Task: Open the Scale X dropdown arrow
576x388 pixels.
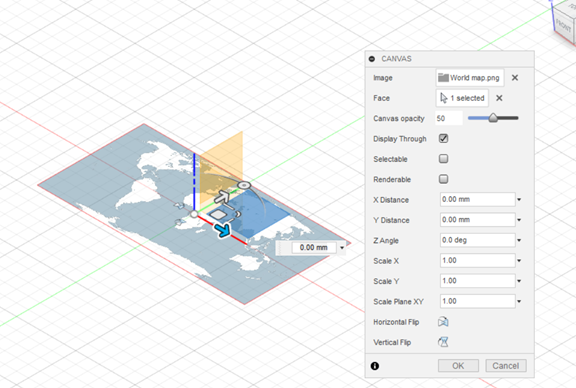Action: [519, 261]
